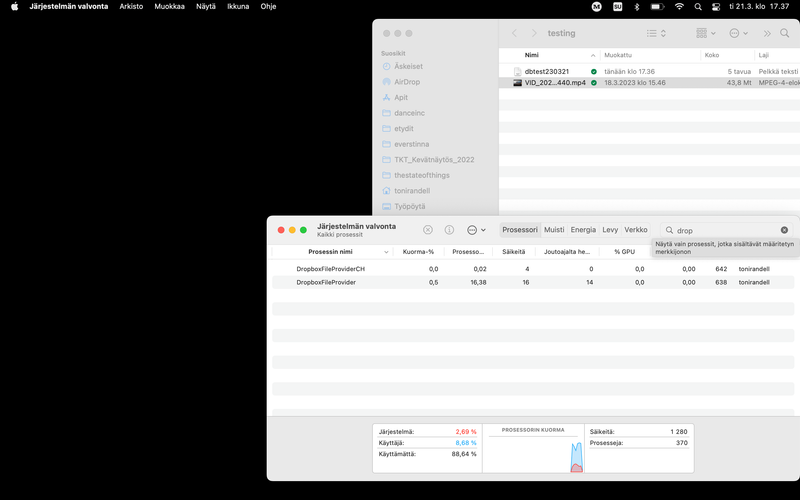Open AirDrop in Finder sidebar
The height and width of the screenshot is (500, 800).
click(407, 82)
